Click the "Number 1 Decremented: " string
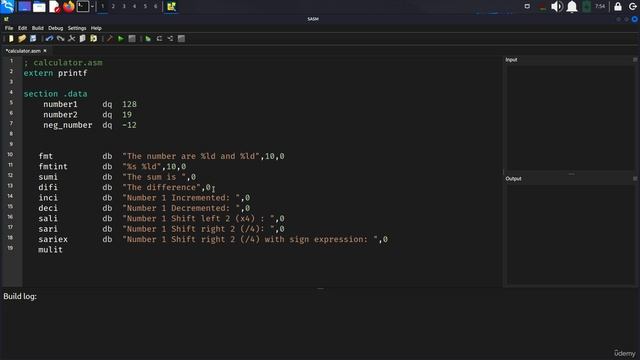The image size is (640, 360). [x=181, y=208]
